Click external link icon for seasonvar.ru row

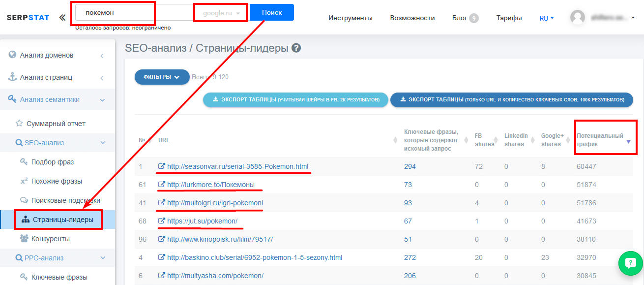point(161,166)
